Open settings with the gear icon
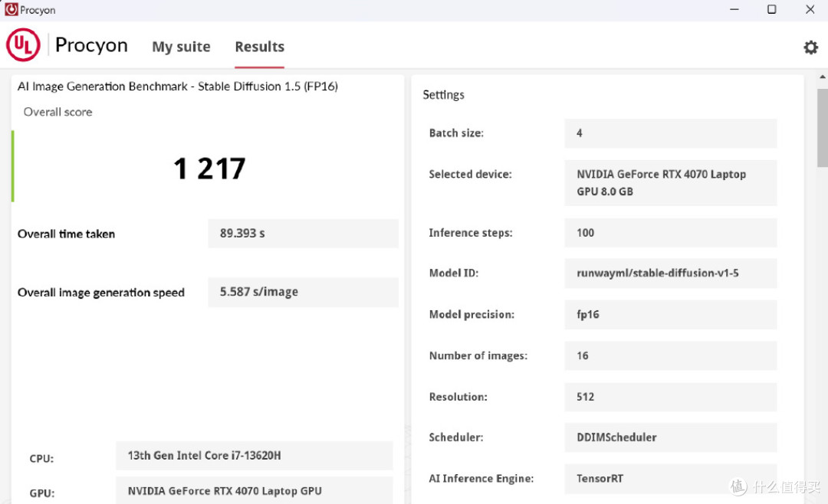The width and height of the screenshot is (828, 504). point(810,47)
